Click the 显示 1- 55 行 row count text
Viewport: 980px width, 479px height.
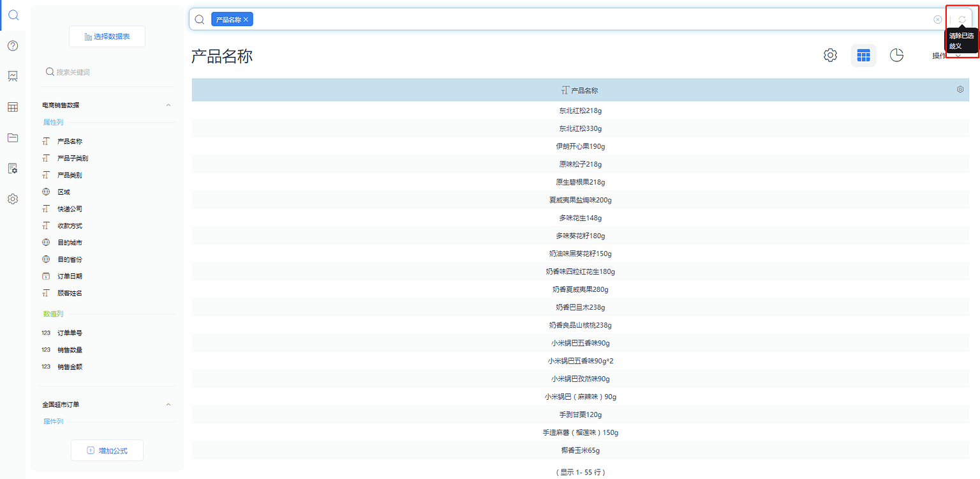pyautogui.click(x=581, y=473)
